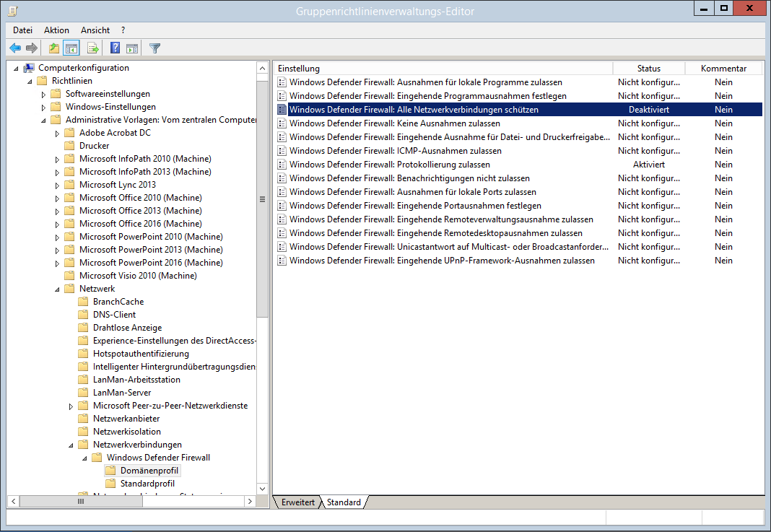Open the Datei menu
The width and height of the screenshot is (771, 532).
[22, 30]
